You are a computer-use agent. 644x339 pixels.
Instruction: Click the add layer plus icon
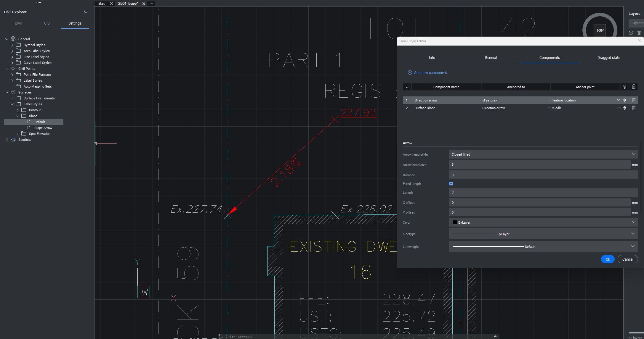[x=631, y=33]
